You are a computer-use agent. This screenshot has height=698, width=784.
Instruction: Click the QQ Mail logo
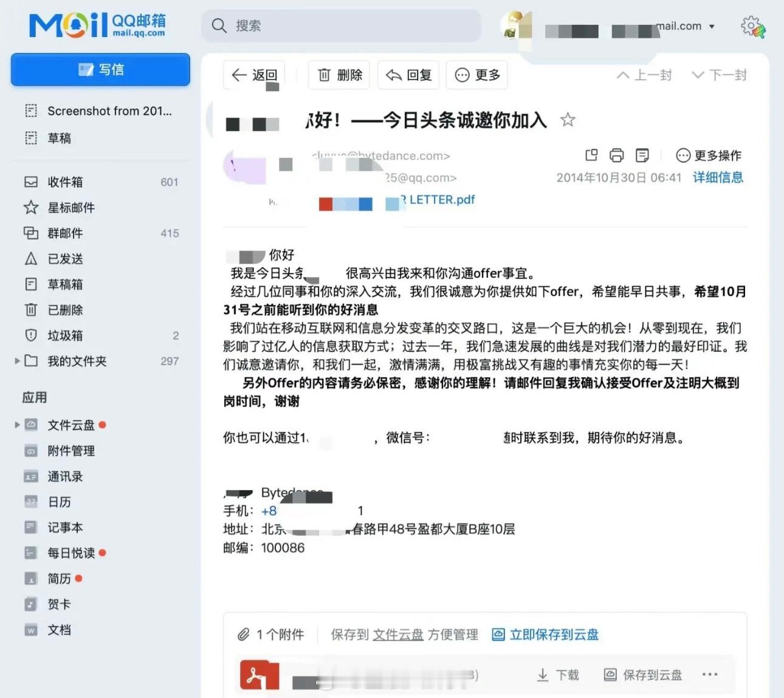[x=97, y=26]
